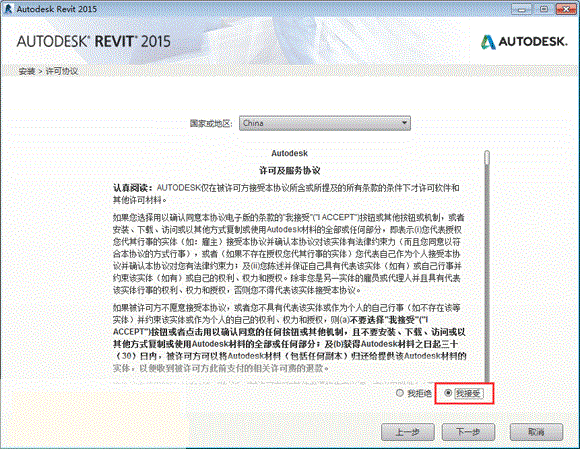The image size is (580, 449).
Task: Click the Revit app icon in title bar
Action: click(8, 8)
